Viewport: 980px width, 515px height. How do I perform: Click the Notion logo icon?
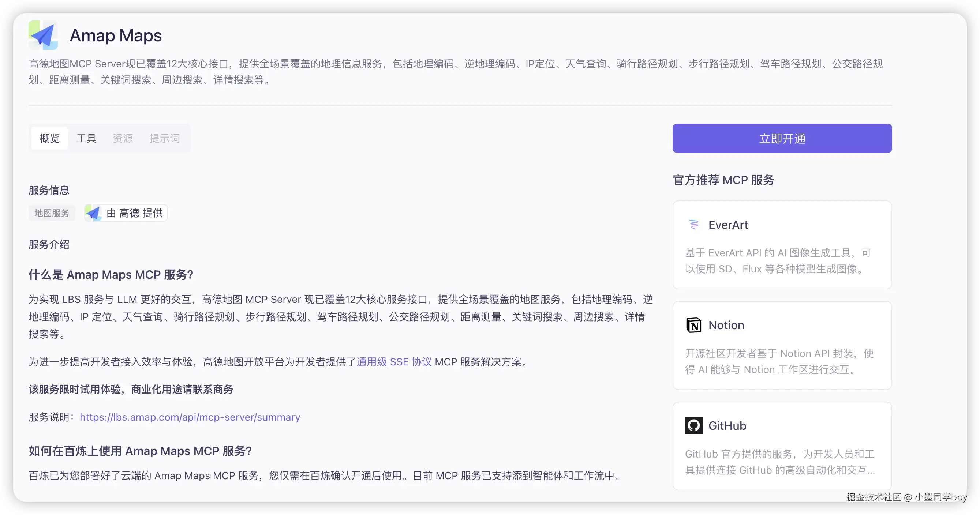(693, 325)
